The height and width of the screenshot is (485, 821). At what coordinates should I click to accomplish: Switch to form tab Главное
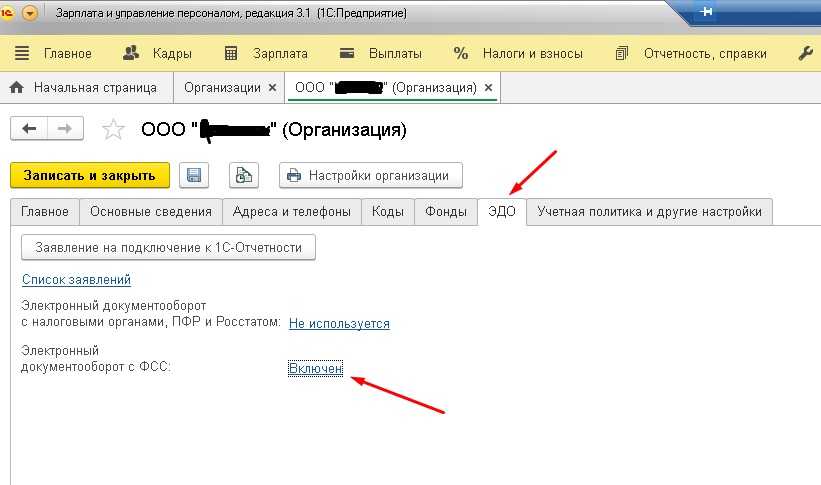tap(45, 212)
